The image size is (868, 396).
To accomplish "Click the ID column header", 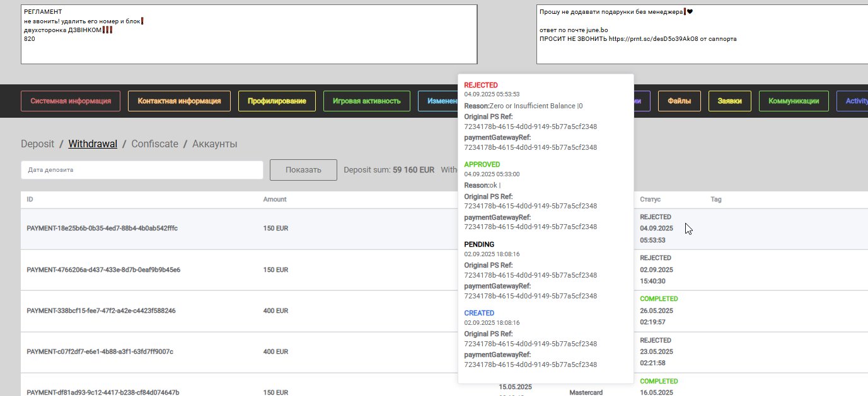I will (30, 199).
